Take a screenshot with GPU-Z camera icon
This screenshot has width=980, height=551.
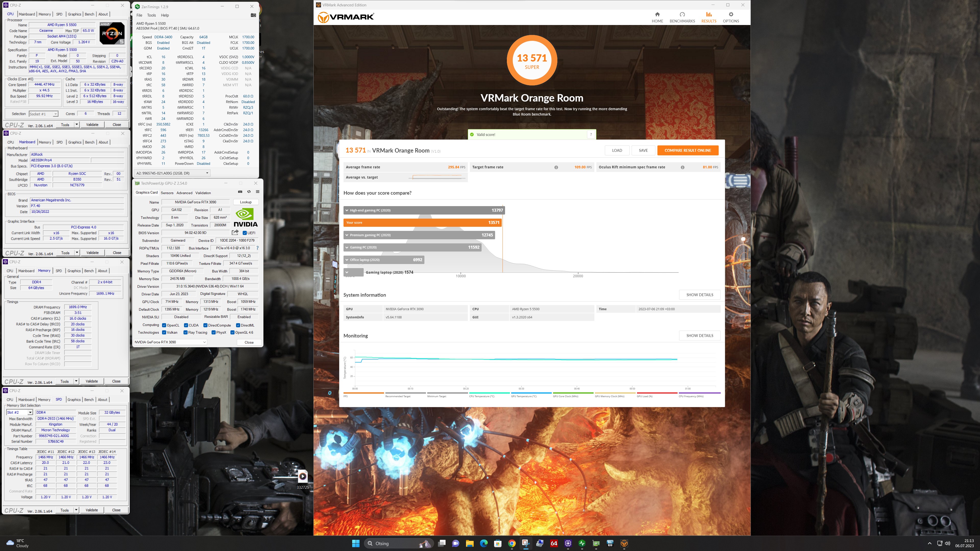(x=240, y=192)
